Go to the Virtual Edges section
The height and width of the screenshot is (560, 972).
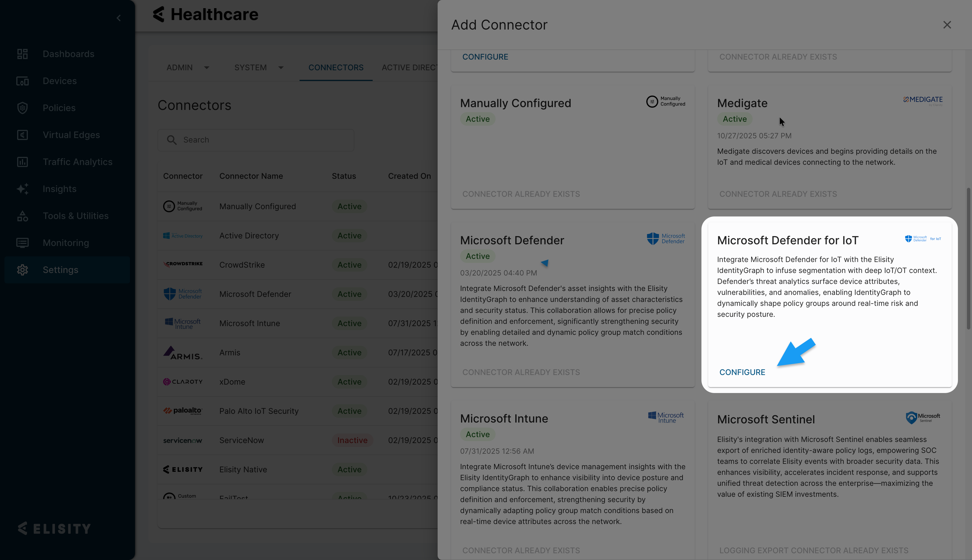coord(71,135)
